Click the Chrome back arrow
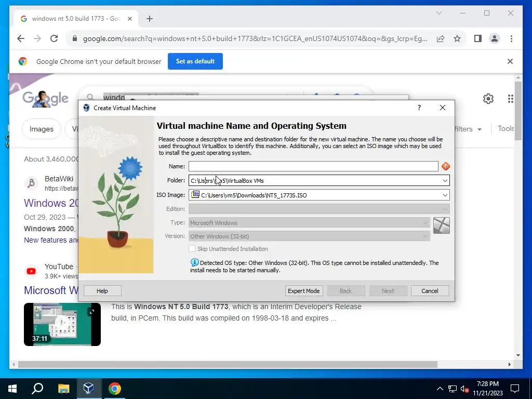 click(21, 38)
